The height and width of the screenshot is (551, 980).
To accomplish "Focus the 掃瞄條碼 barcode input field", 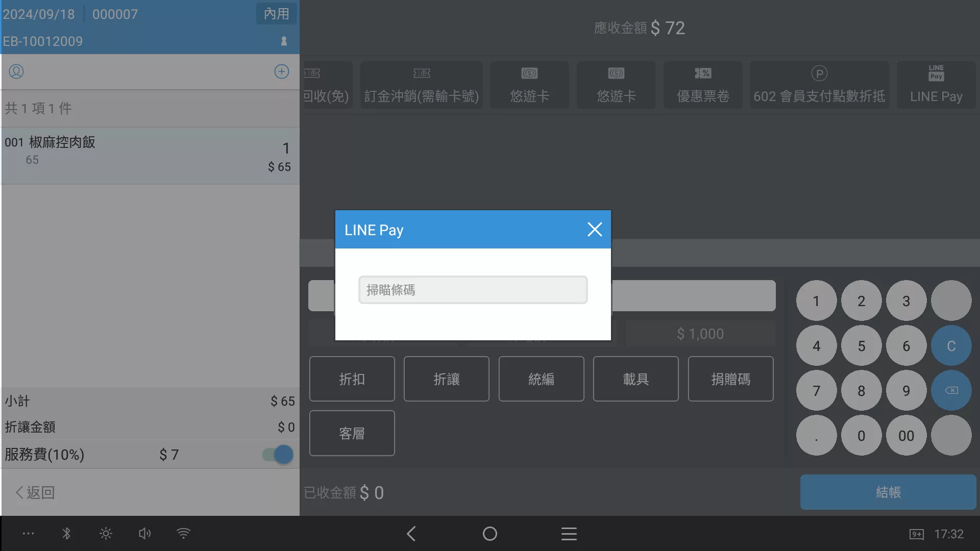I will (473, 290).
